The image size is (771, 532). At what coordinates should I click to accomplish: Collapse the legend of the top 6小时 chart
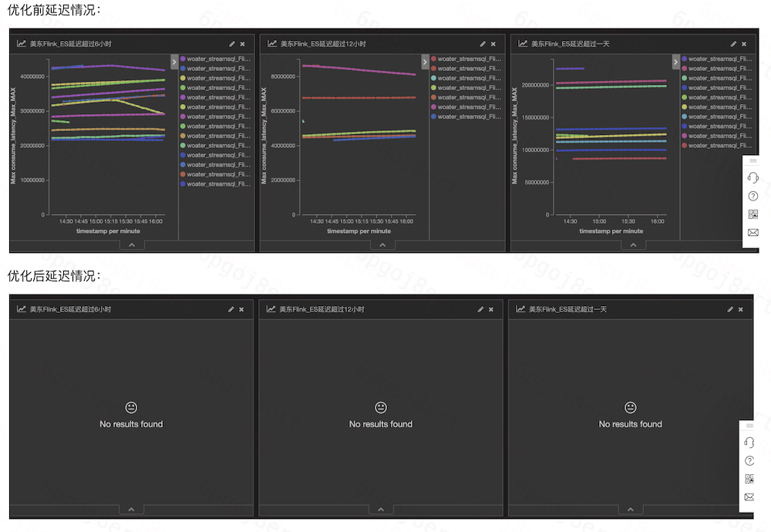(x=174, y=62)
